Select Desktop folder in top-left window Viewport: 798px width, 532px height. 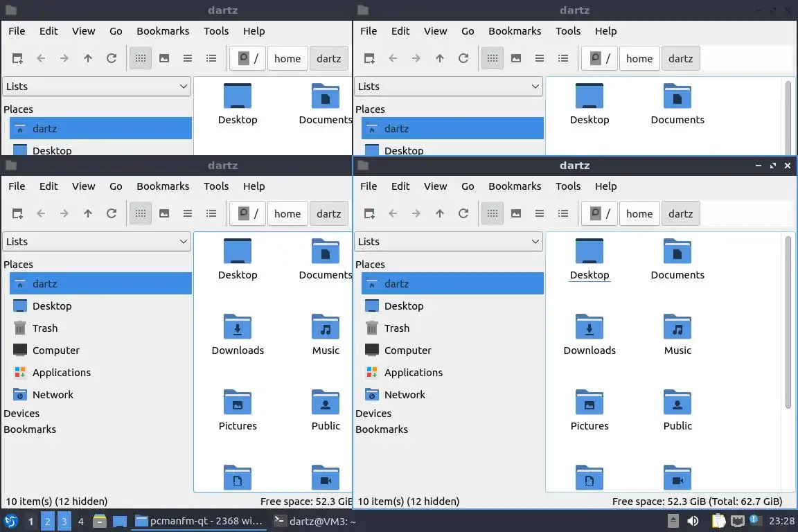tap(238, 104)
